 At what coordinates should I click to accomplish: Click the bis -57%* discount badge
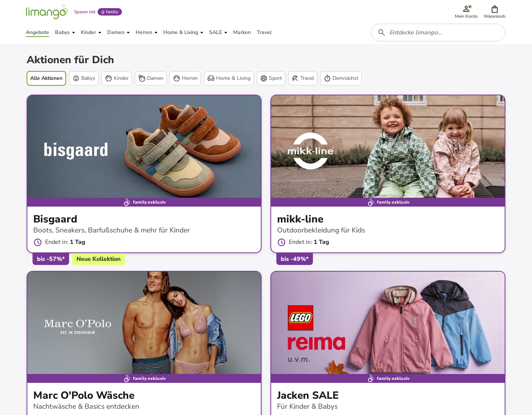click(51, 259)
